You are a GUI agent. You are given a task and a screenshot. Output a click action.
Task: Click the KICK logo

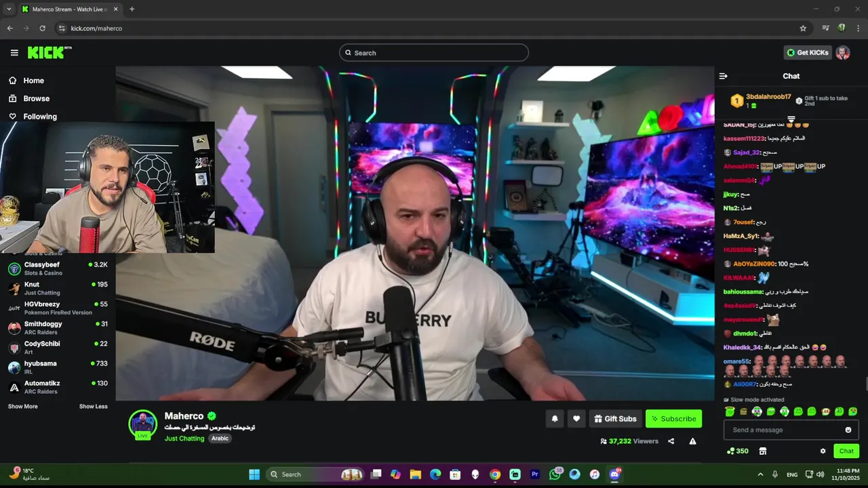coord(50,53)
